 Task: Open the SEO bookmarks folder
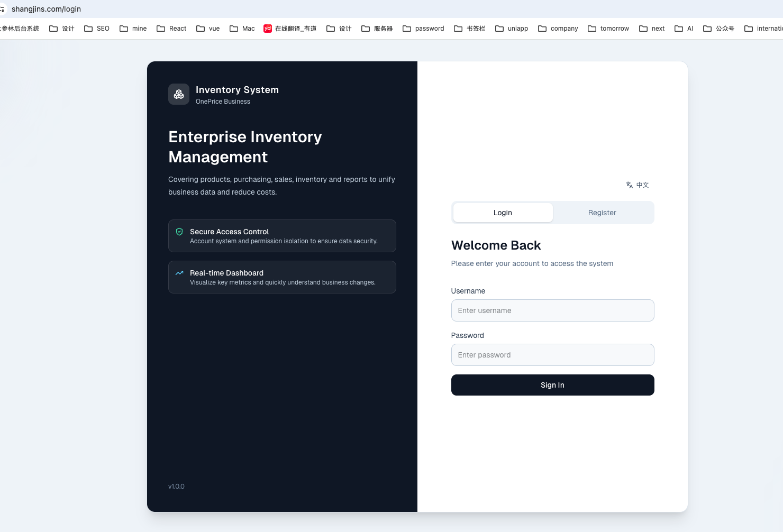pos(97,29)
